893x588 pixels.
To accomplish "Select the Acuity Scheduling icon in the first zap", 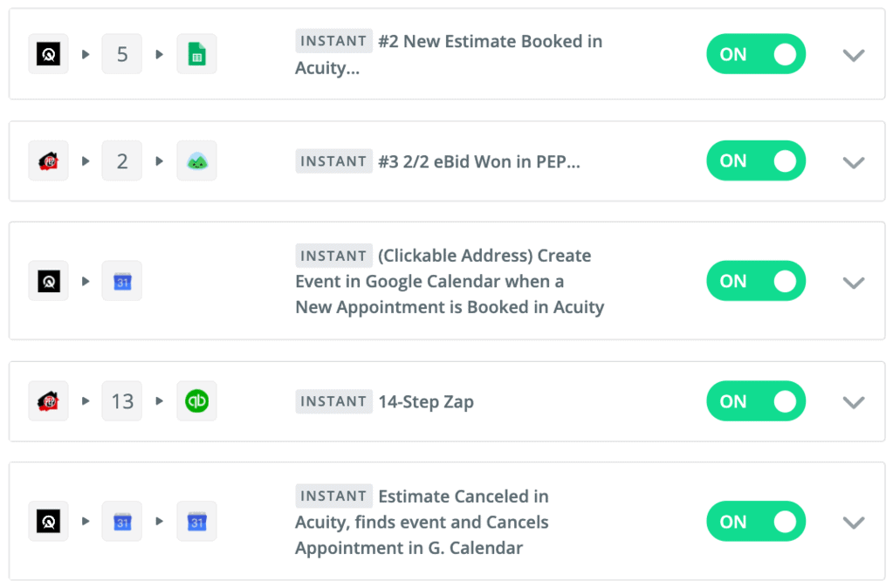I will tap(48, 53).
